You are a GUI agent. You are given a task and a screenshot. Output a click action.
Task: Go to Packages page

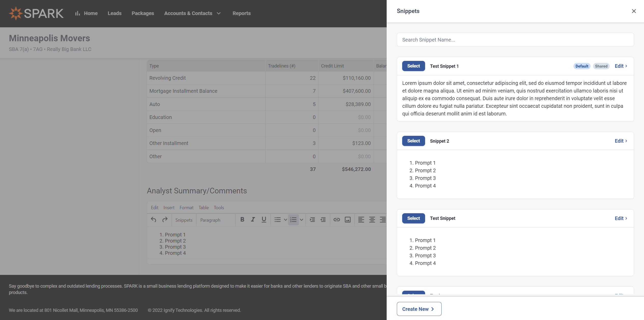tap(143, 13)
